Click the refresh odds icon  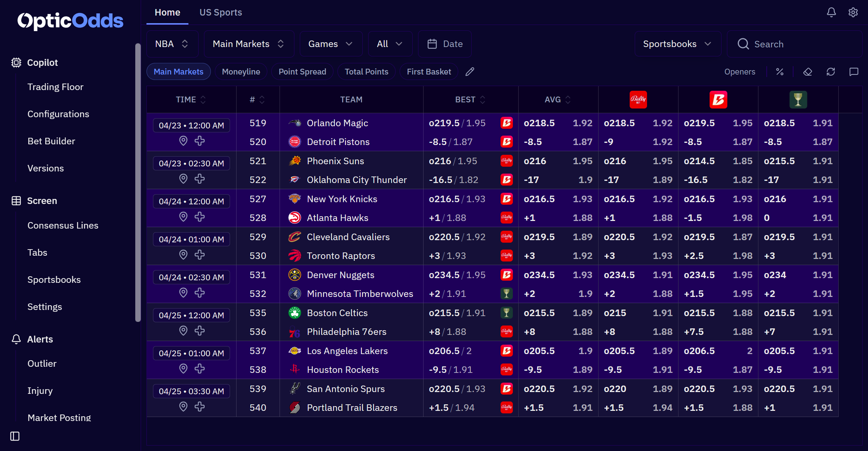coord(831,72)
